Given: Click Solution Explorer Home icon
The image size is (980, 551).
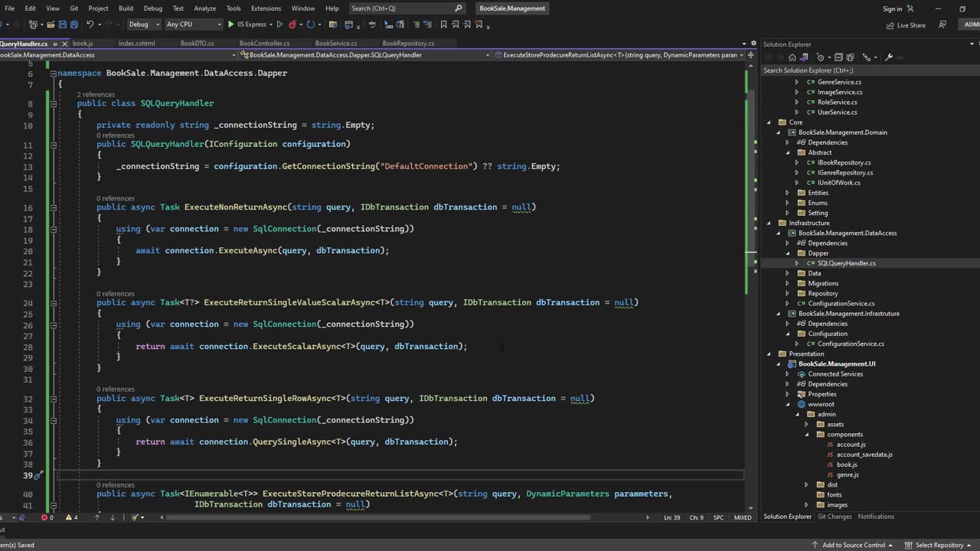Looking at the screenshot, I should tap(792, 57).
